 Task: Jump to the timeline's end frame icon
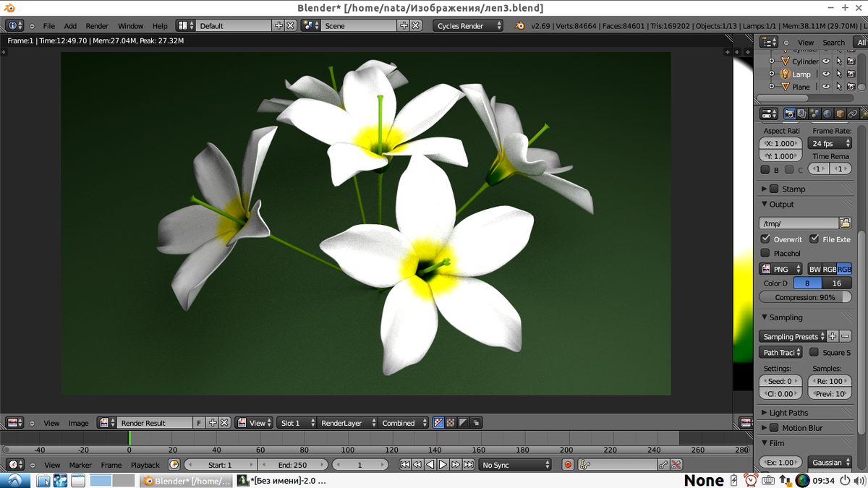(469, 465)
